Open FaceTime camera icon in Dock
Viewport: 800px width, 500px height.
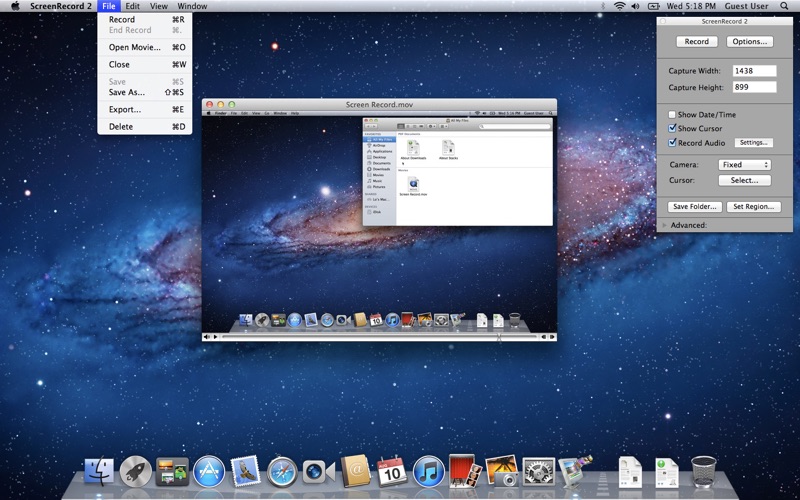point(319,472)
